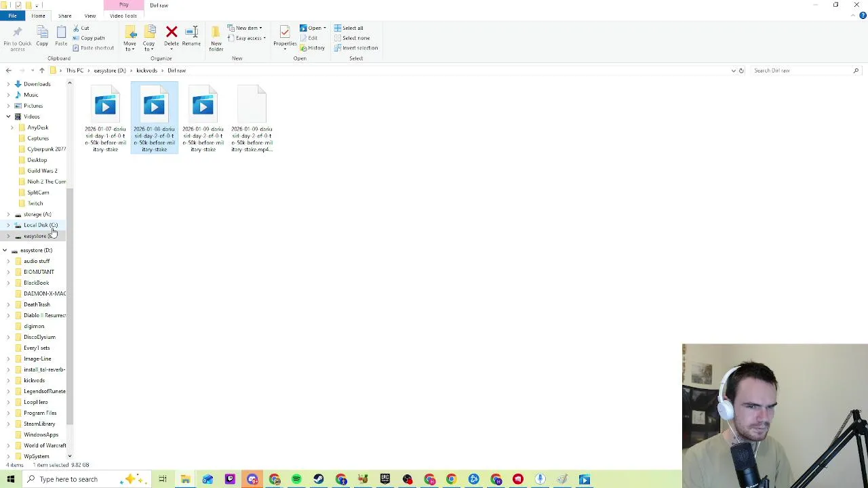This screenshot has height=488, width=868.
Task: Select the 2026-01-09 video file with player icon
Action: [x=203, y=119]
